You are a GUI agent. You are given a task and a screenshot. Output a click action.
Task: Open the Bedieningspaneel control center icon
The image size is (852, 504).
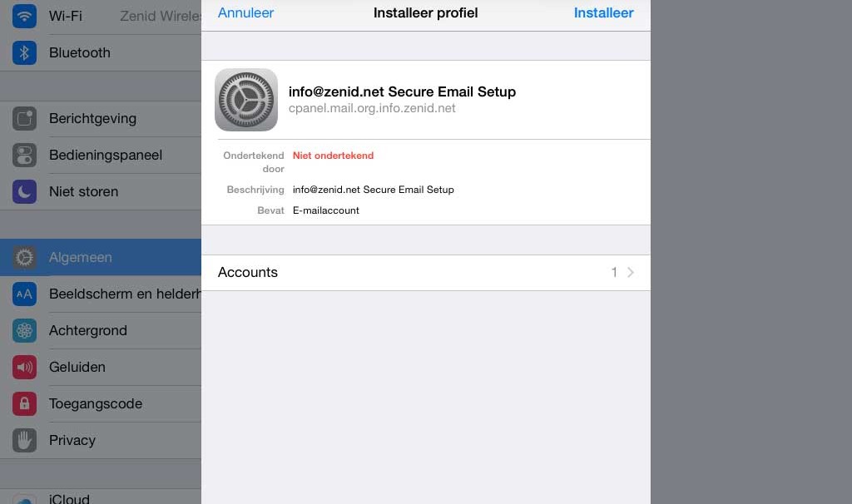(24, 156)
